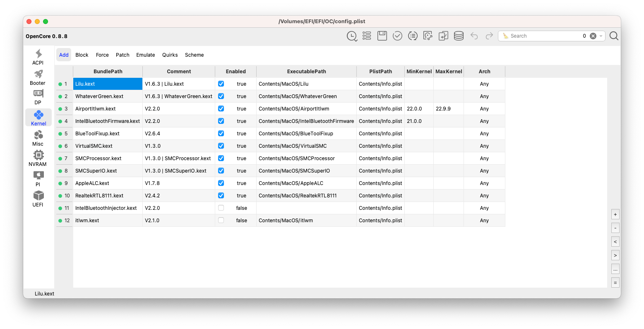Viewport: 644px width, 329px height.
Task: Enable the itlwm.kext checkbox
Action: click(x=221, y=220)
